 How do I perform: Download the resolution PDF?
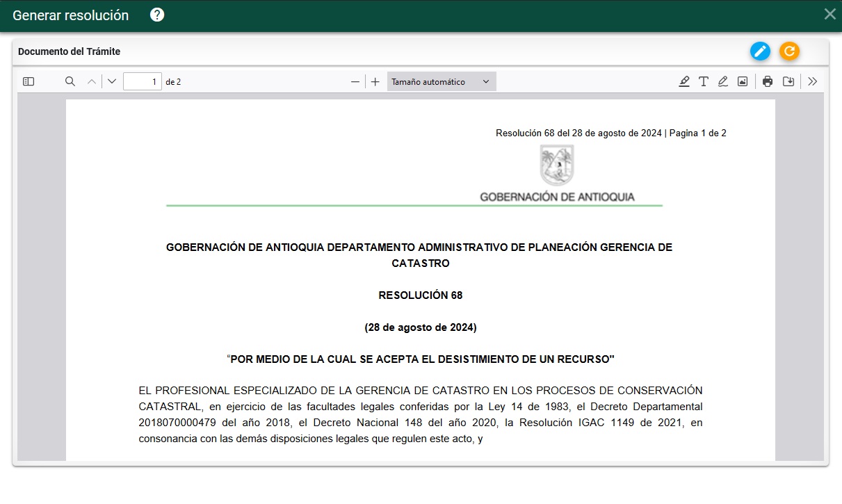(788, 81)
